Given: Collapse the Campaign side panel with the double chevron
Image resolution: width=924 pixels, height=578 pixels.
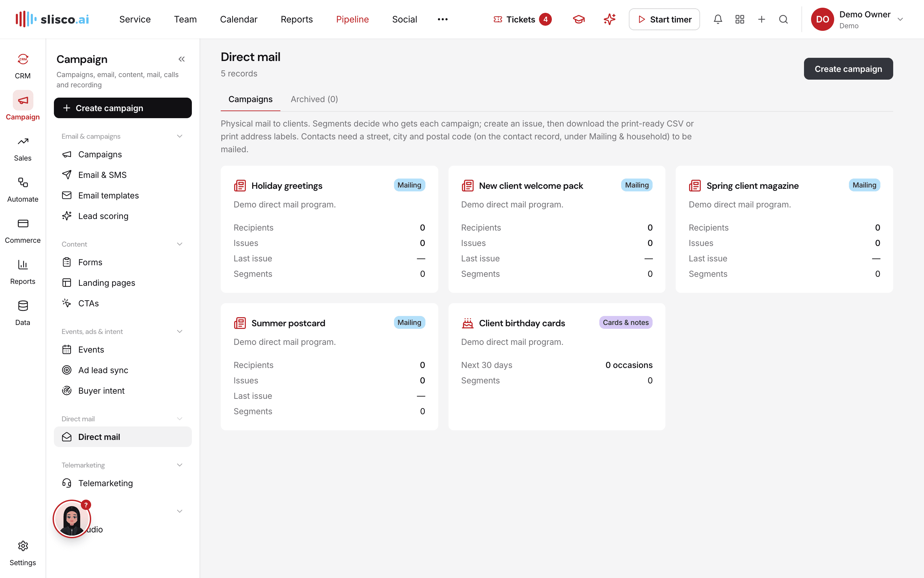Looking at the screenshot, I should pos(181,59).
